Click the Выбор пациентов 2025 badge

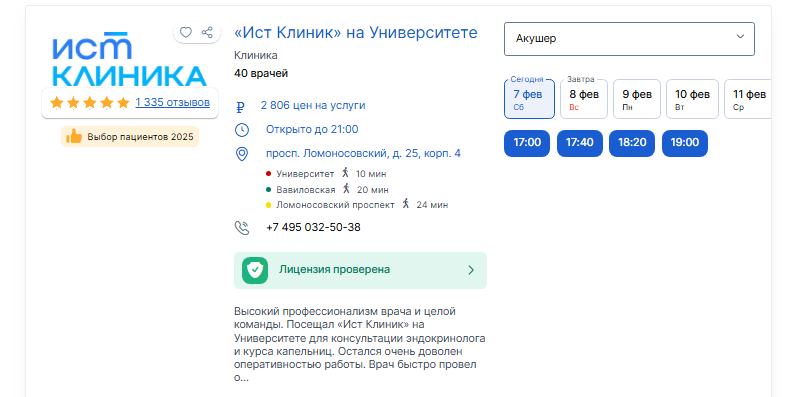point(130,137)
